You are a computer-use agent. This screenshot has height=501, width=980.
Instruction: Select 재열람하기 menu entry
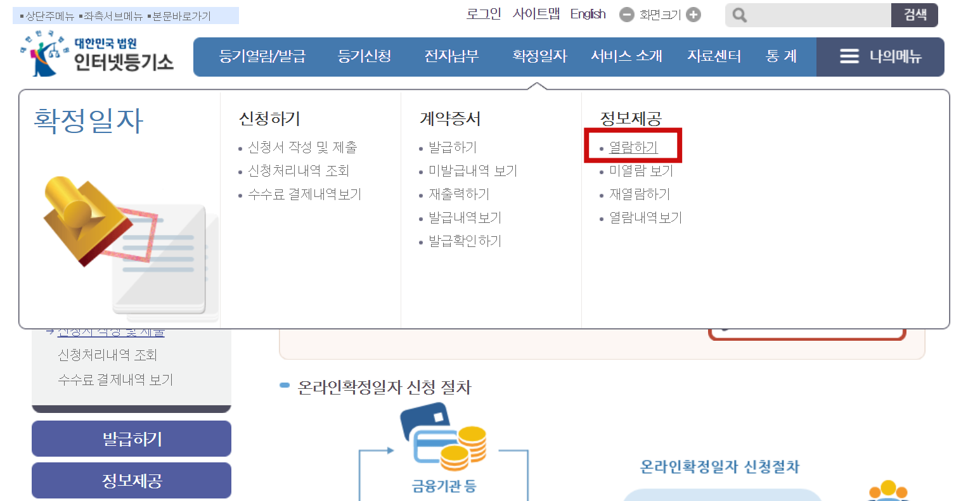click(640, 194)
